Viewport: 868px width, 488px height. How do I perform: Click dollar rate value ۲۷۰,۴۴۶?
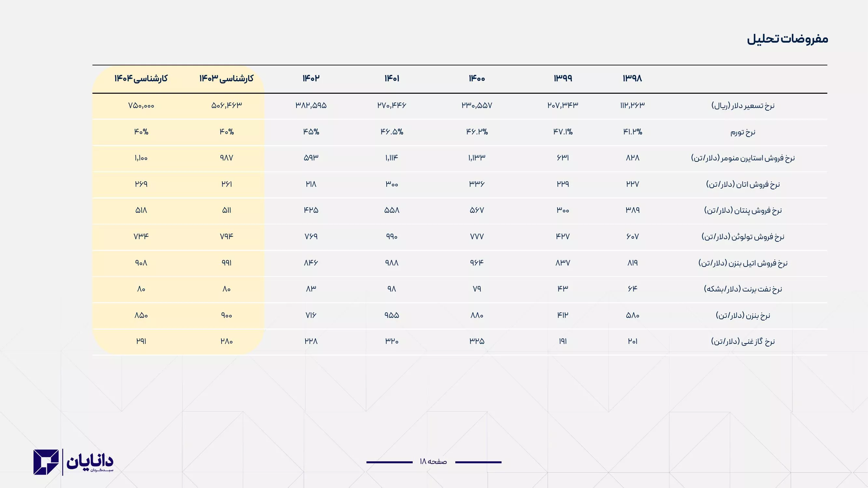point(392,105)
